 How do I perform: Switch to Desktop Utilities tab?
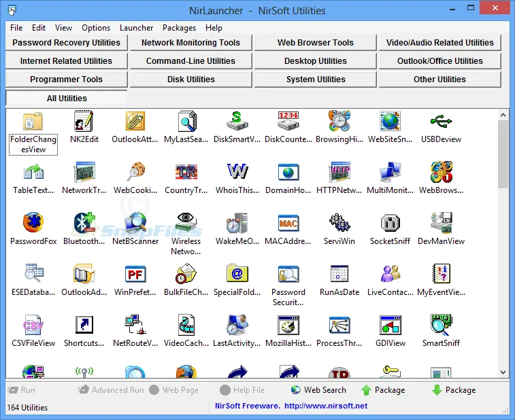click(315, 61)
